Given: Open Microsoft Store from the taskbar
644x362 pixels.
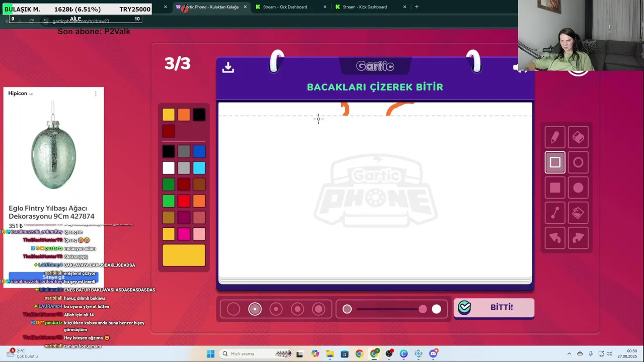Looking at the screenshot, I should click(344, 353).
